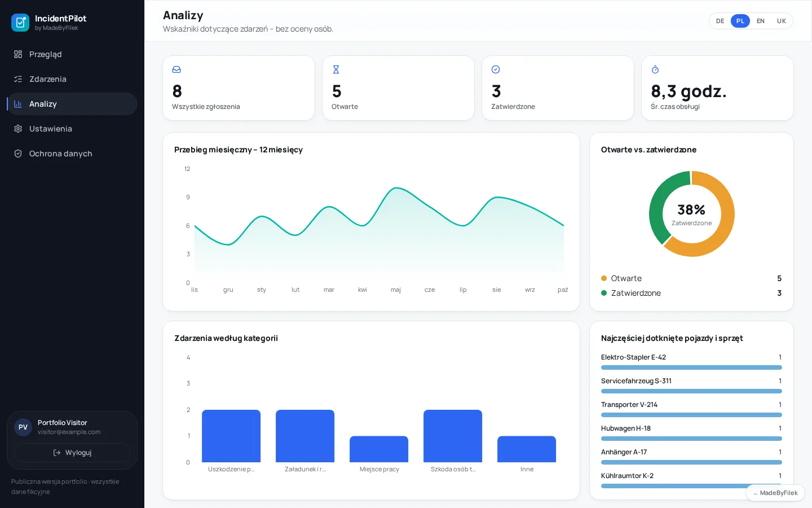
Task: Click the Anhänger A-17 label
Action: pos(624,452)
